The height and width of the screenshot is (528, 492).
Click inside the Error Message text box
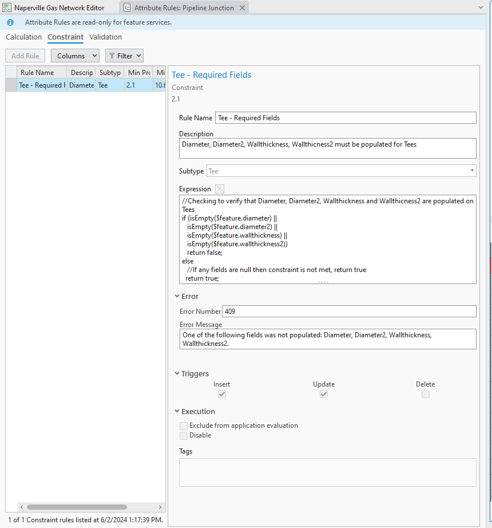tap(328, 339)
